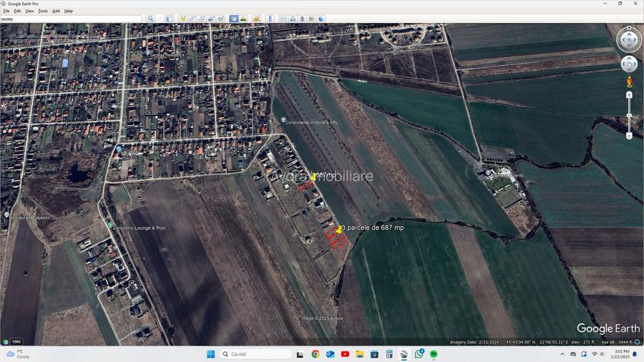Click the 1985 historical imagery button
Screen dimensions: 644x362
15,342
